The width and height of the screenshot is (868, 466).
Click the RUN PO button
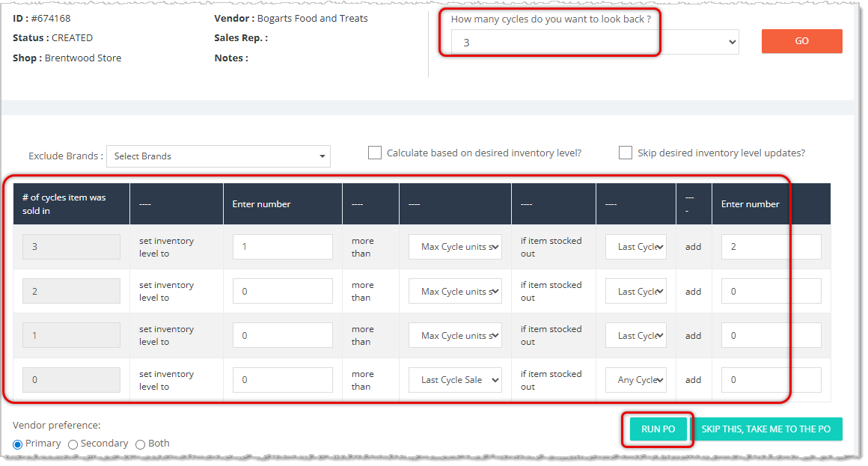658,429
